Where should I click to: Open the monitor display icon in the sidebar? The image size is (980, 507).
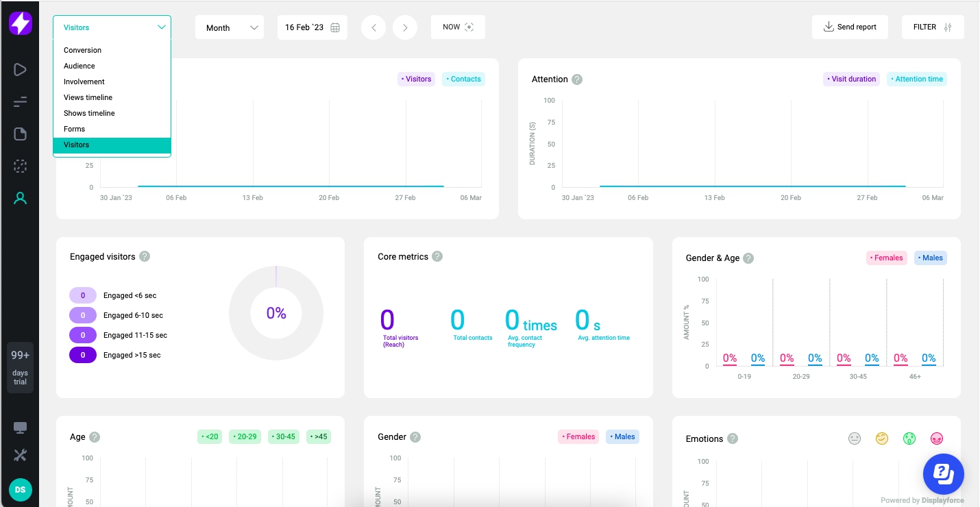click(20, 428)
